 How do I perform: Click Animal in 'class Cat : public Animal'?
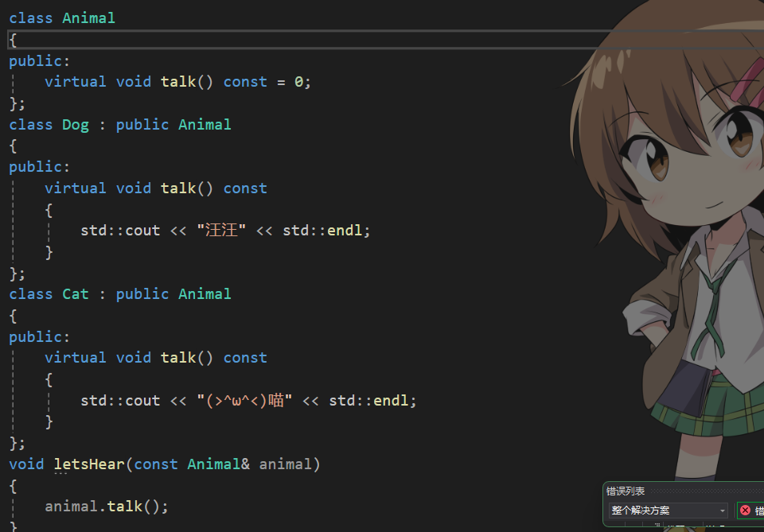205,294
